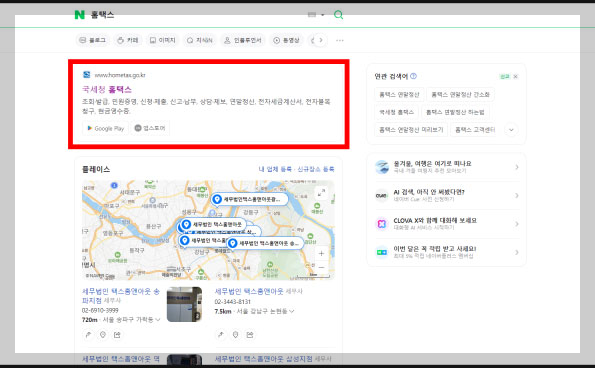Click the topmost 세무법인택스홈앤아웃 map pin
Screen dimensions: 595x368
[x=249, y=199]
